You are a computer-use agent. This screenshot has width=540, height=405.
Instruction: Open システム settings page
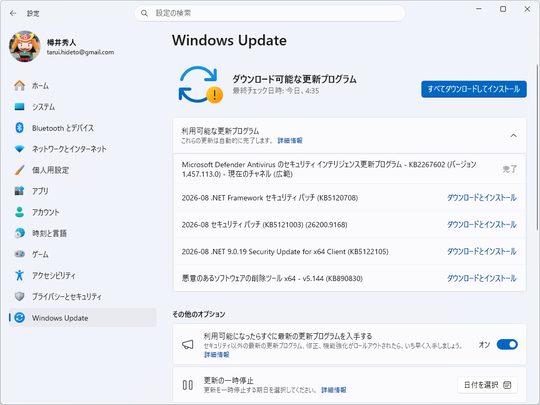(x=83, y=107)
